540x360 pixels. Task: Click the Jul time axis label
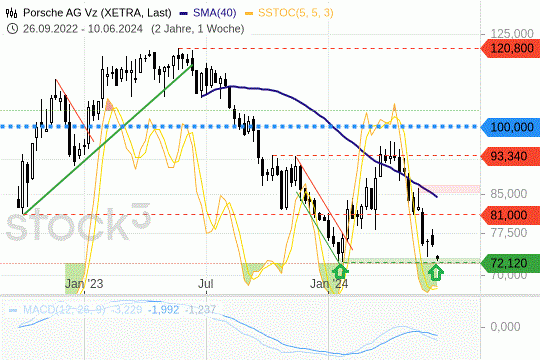206,284
